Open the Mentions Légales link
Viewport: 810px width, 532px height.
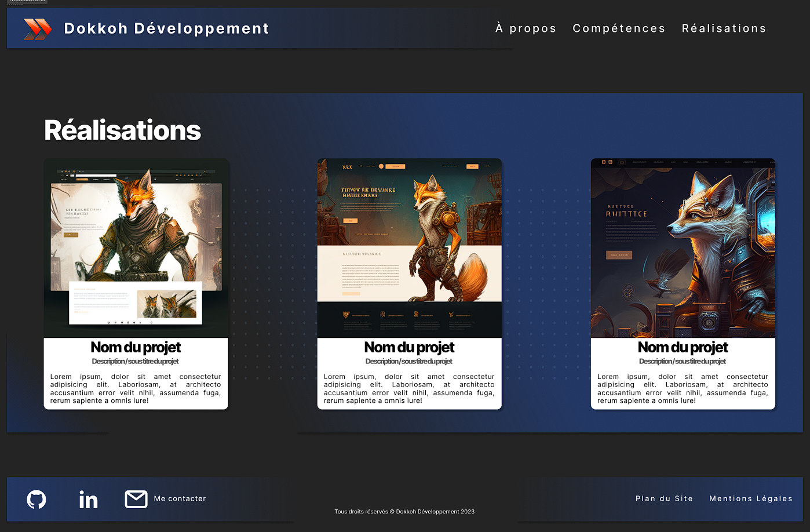750,498
